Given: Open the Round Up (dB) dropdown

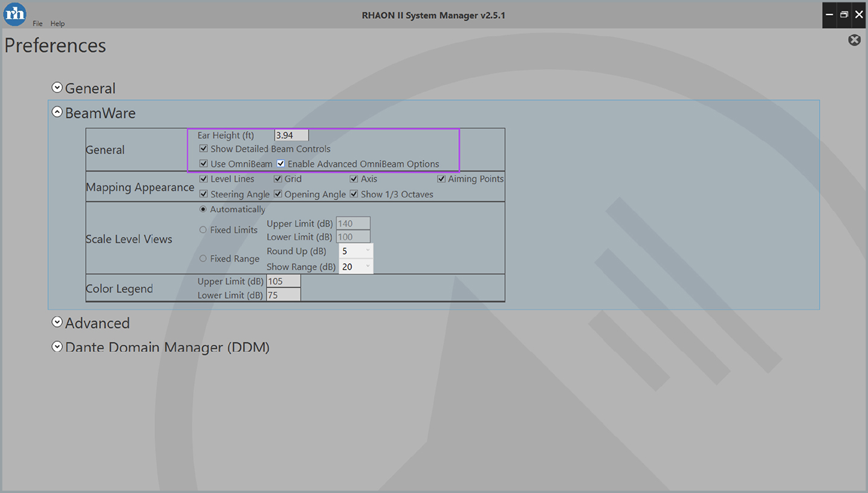Looking at the screenshot, I should [355, 251].
